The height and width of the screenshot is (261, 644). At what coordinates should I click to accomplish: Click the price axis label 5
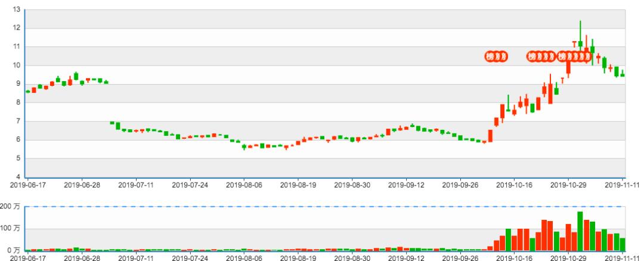click(18, 159)
